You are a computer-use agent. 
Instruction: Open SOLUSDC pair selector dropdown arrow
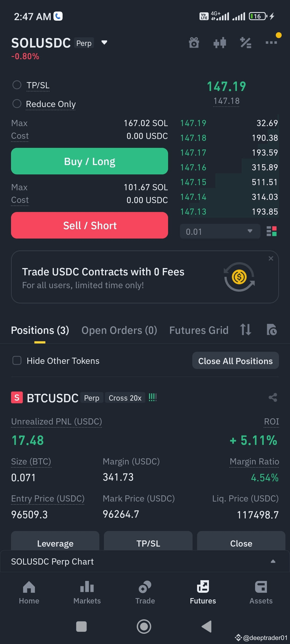click(104, 42)
